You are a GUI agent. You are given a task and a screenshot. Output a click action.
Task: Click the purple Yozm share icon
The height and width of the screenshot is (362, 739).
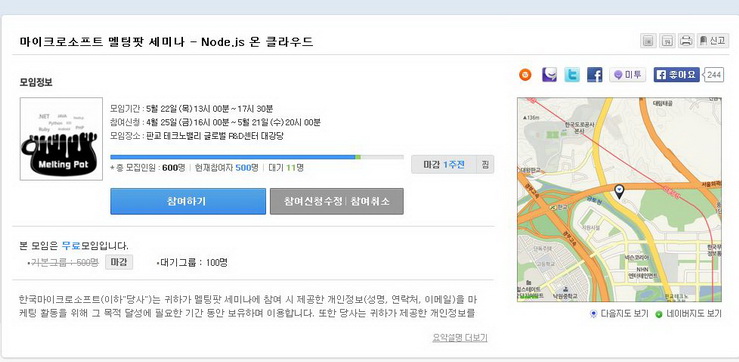(x=549, y=74)
